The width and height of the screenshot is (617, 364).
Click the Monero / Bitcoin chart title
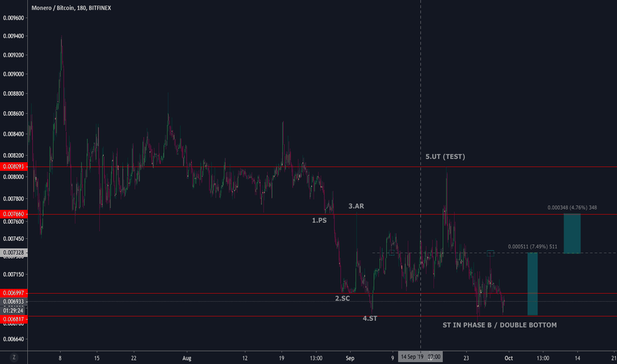[x=71, y=8]
